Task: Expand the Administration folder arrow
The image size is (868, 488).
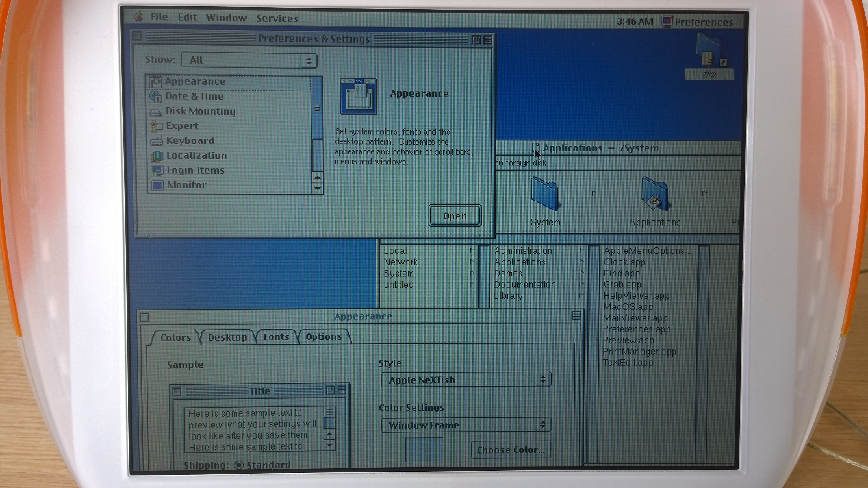Action: pos(581,250)
